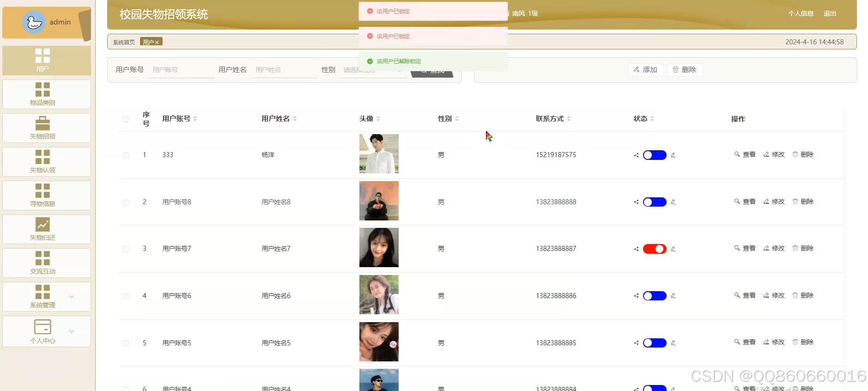Click the toolbar 删除 button beside 添加
868x391 pixels.
pyautogui.click(x=684, y=70)
